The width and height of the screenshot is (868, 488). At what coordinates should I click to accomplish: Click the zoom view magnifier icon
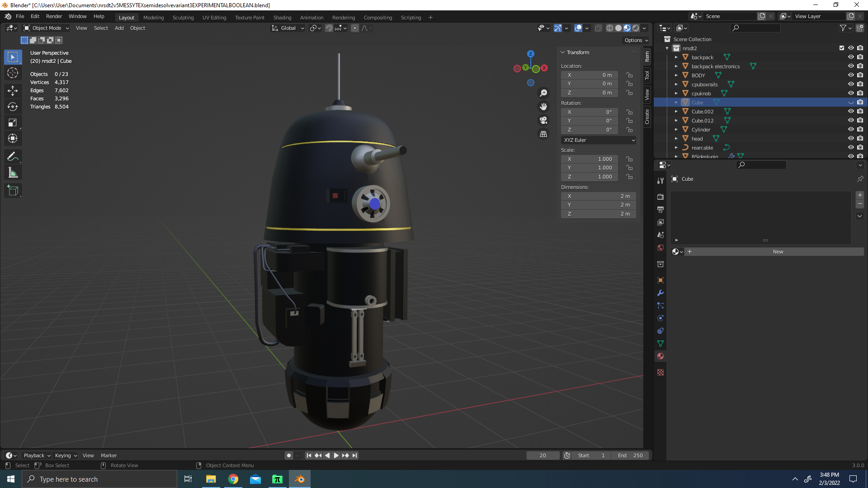pyautogui.click(x=543, y=93)
